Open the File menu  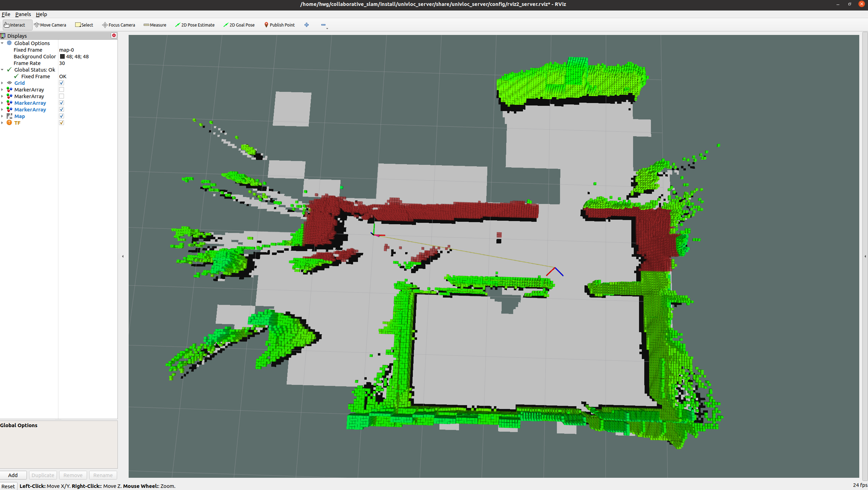point(6,14)
